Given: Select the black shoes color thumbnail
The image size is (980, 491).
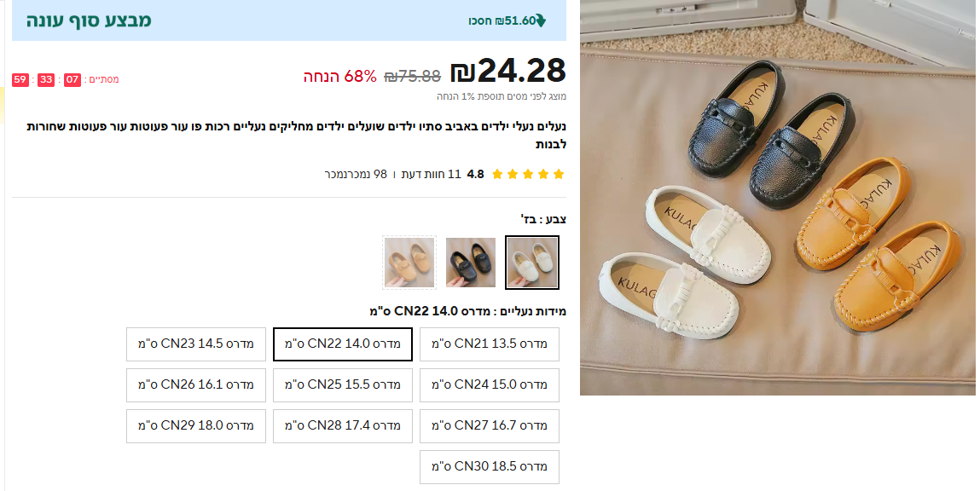Looking at the screenshot, I should pyautogui.click(x=471, y=263).
